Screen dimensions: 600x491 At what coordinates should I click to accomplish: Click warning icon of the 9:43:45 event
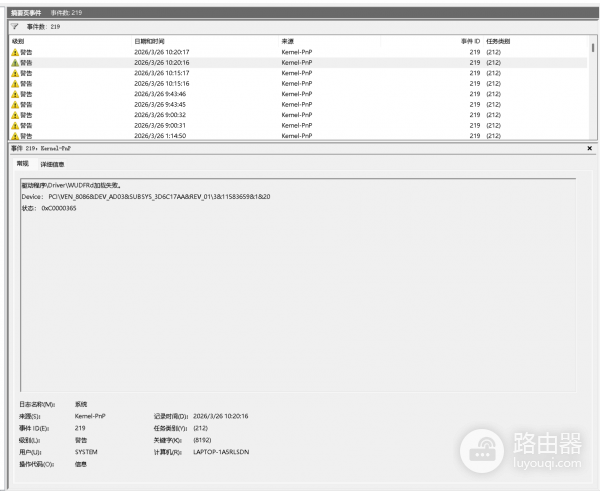tap(15, 104)
